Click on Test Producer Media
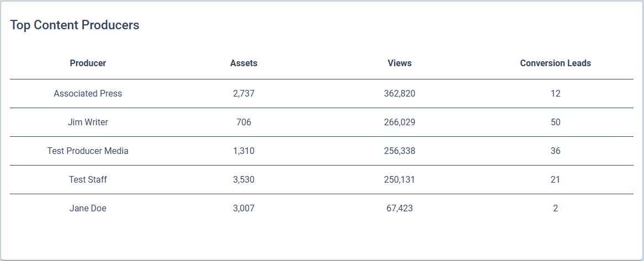The height and width of the screenshot is (261, 644). point(88,151)
